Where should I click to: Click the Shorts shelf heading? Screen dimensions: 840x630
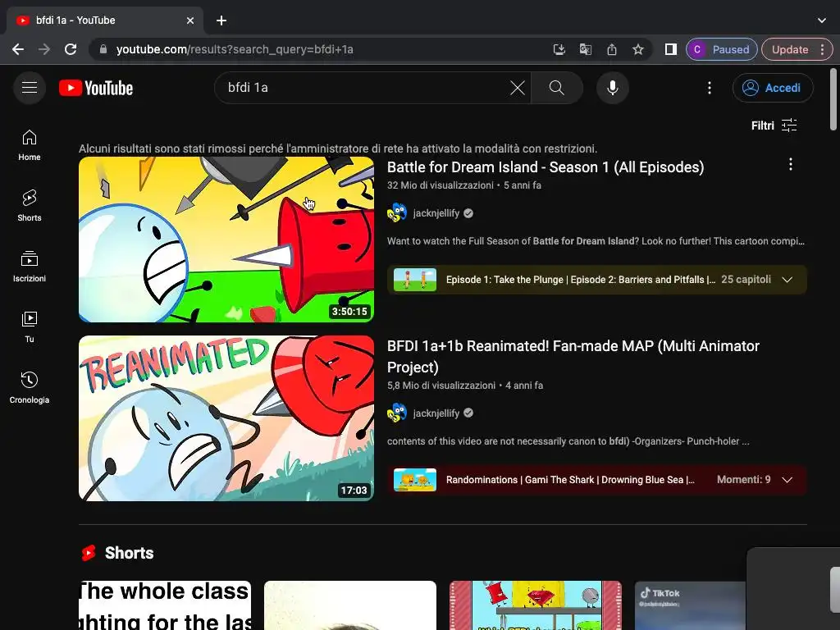129,553
